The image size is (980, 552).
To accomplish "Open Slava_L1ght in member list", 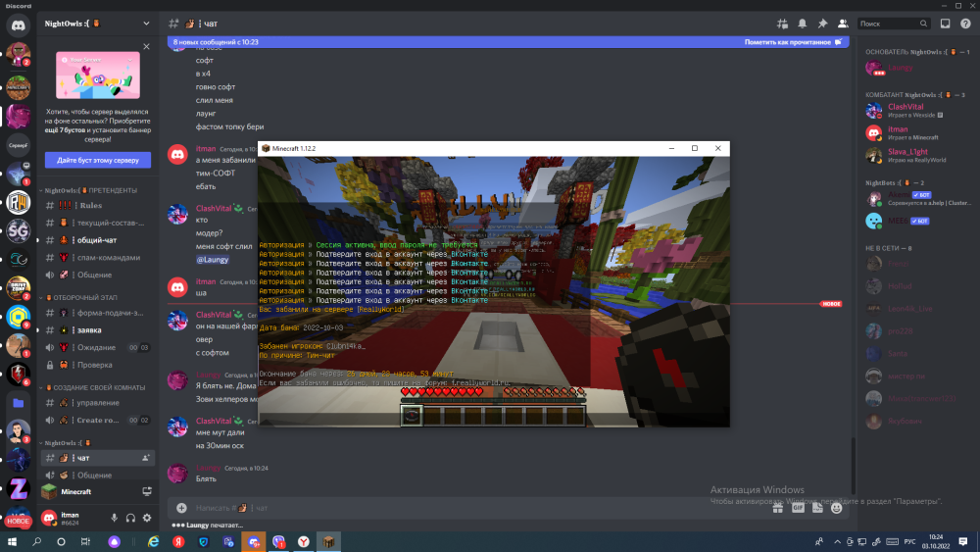I will (917, 155).
